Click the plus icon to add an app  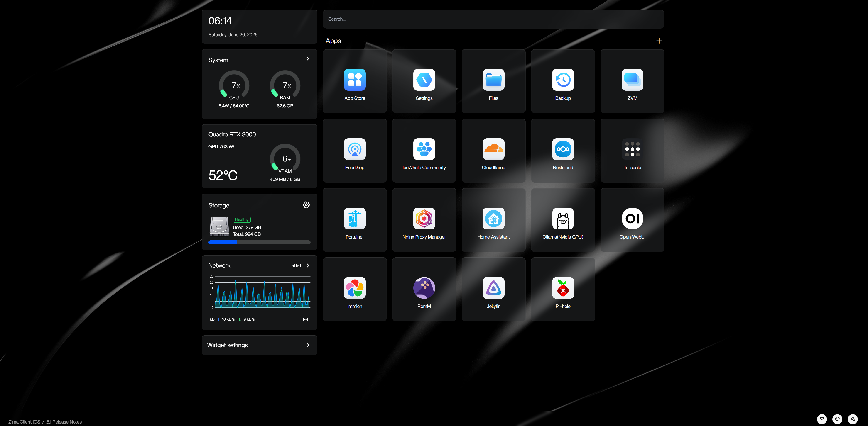(x=659, y=41)
